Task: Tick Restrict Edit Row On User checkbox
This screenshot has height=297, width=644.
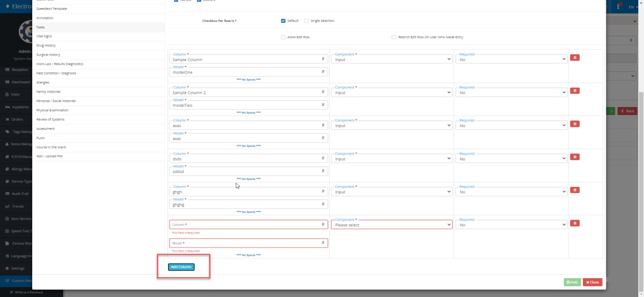Action: point(394,37)
